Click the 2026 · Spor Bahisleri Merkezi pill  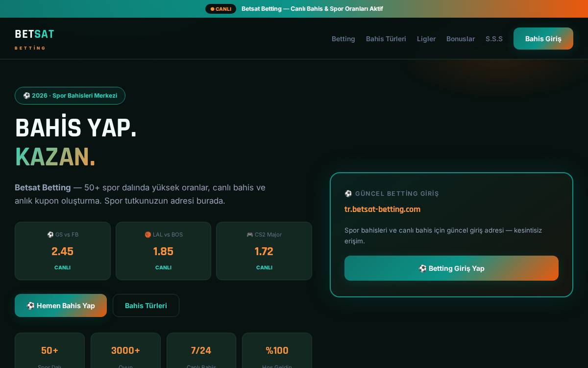(x=70, y=96)
